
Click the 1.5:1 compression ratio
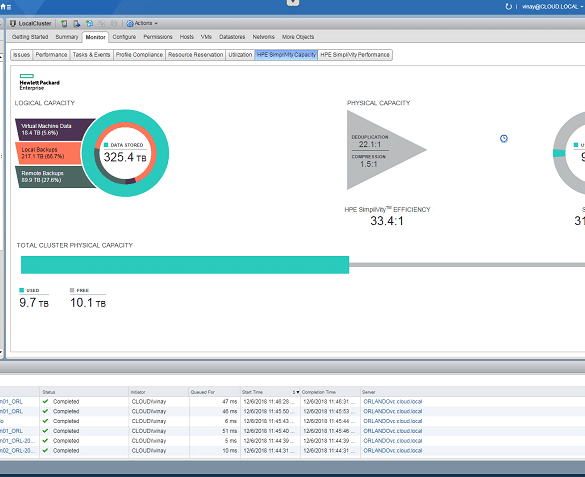tap(368, 164)
